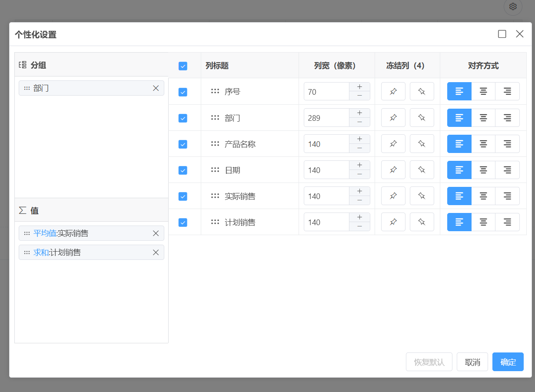Screen dimensions: 535x392
Task: Center-align the 产品名称 column
Action: (483, 144)
